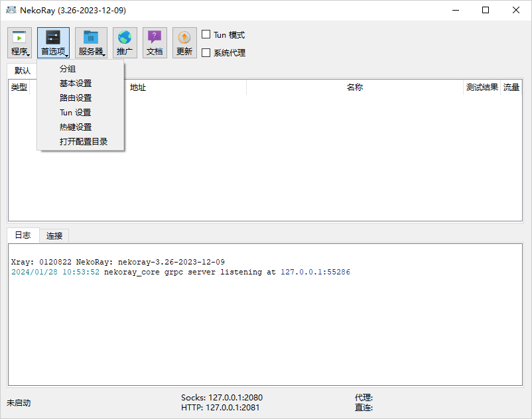
Task: Switch to the 连接 tab
Action: [54, 236]
